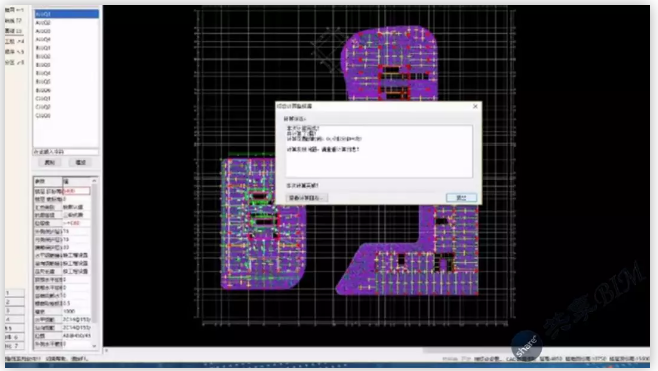The height and width of the screenshot is (371, 658).
Task: Click the bottom-left panel button labeled 1
Action: click(14, 293)
